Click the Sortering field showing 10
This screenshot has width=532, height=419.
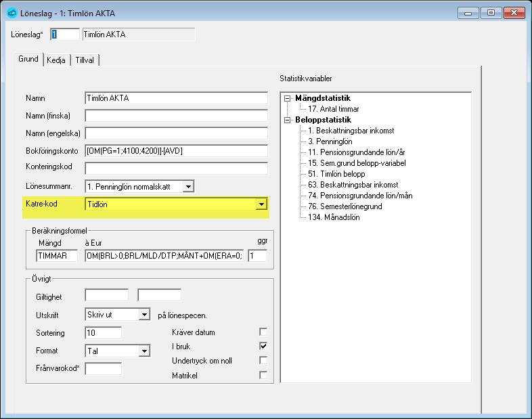pyautogui.click(x=103, y=333)
